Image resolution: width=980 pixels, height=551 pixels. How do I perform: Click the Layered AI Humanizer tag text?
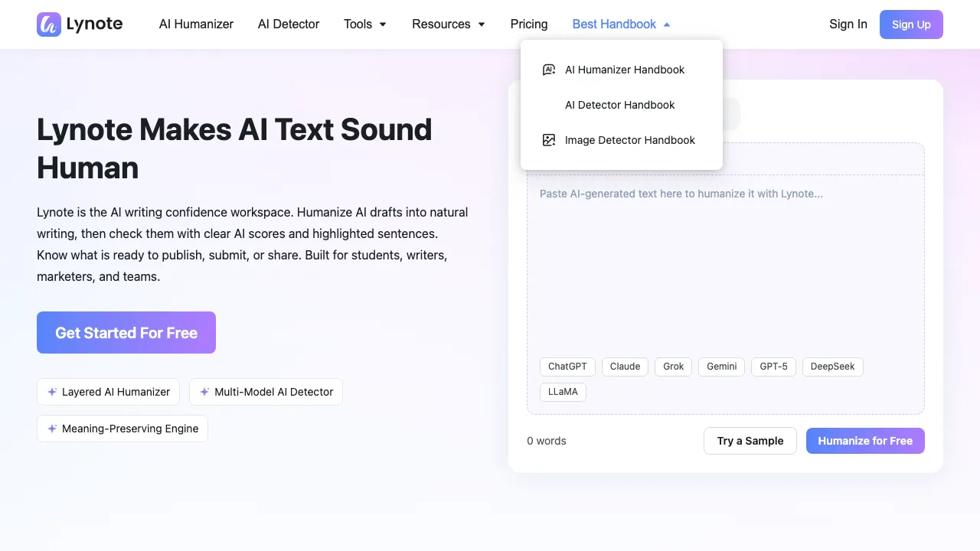[116, 392]
